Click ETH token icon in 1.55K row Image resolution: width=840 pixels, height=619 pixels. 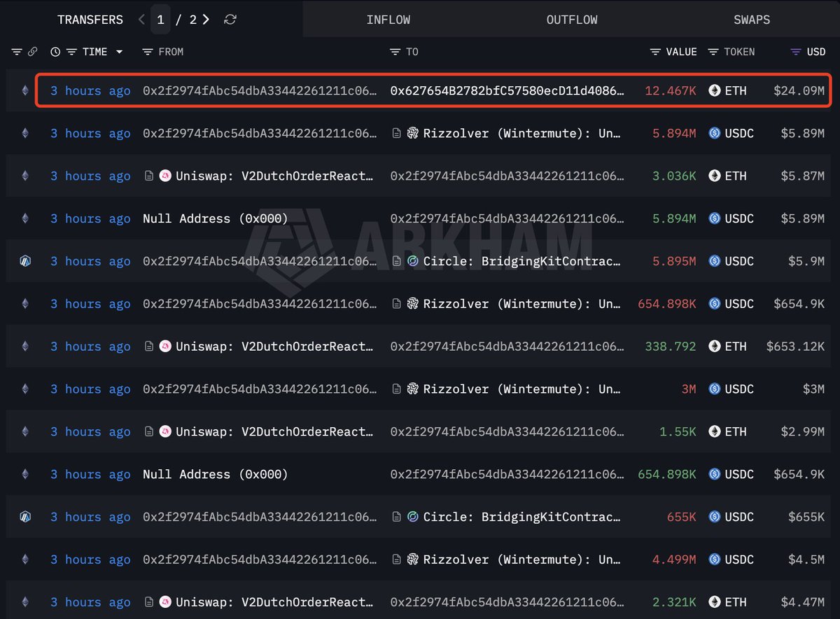[715, 431]
